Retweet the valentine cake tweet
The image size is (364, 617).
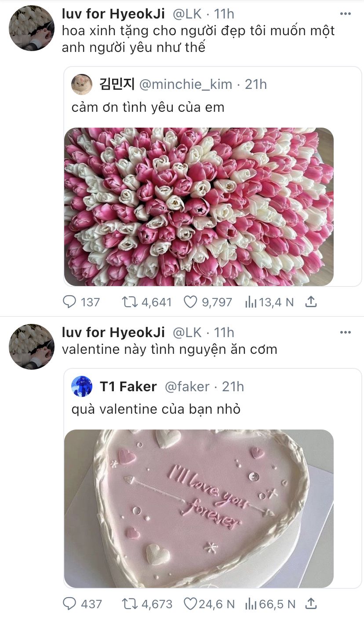(129, 604)
